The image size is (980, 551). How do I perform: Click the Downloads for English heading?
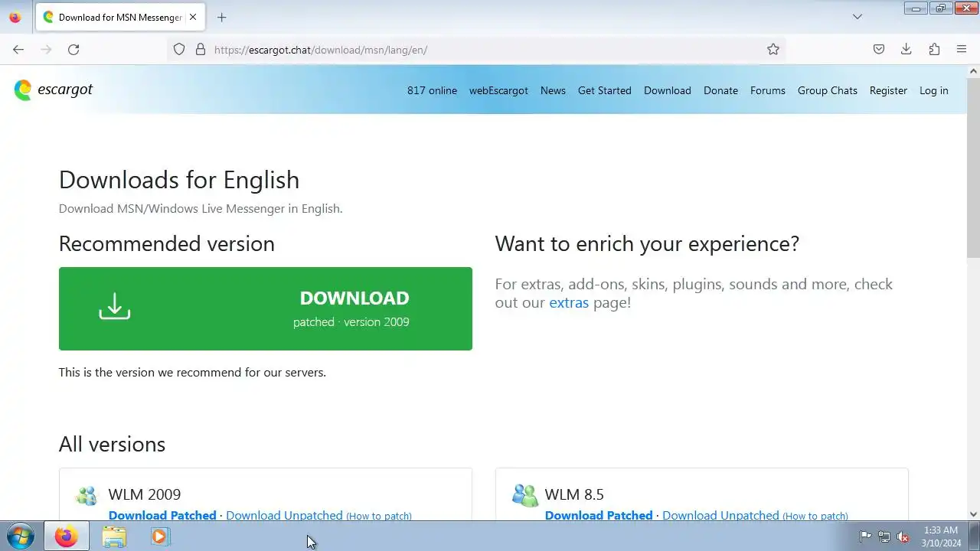[x=179, y=180]
